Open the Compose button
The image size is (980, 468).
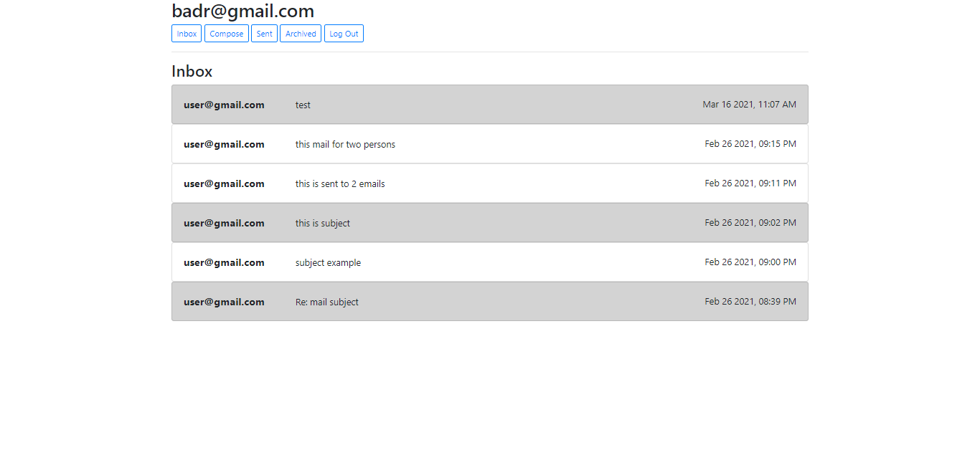tap(226, 33)
